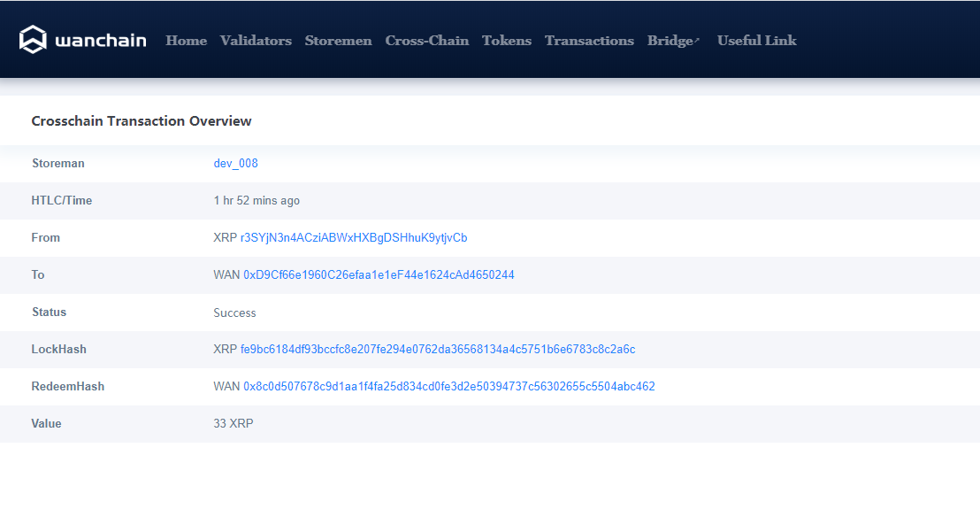Open the Storemen menu item

[x=338, y=41]
